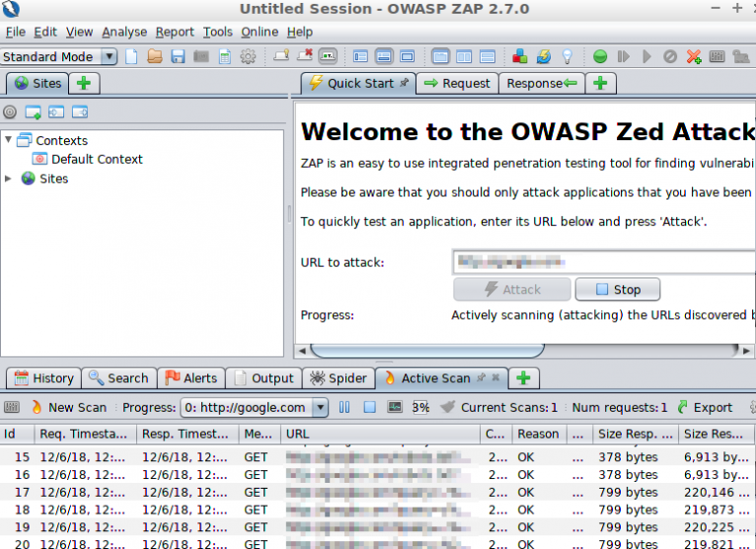Click the export context icon
Viewport: 756px width, 549px height.
point(80,113)
